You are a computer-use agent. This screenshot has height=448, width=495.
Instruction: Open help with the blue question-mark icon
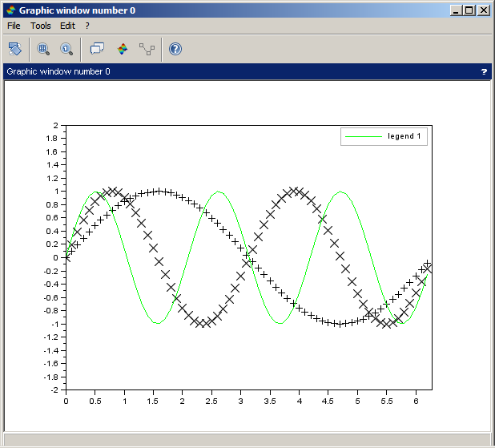click(x=175, y=49)
